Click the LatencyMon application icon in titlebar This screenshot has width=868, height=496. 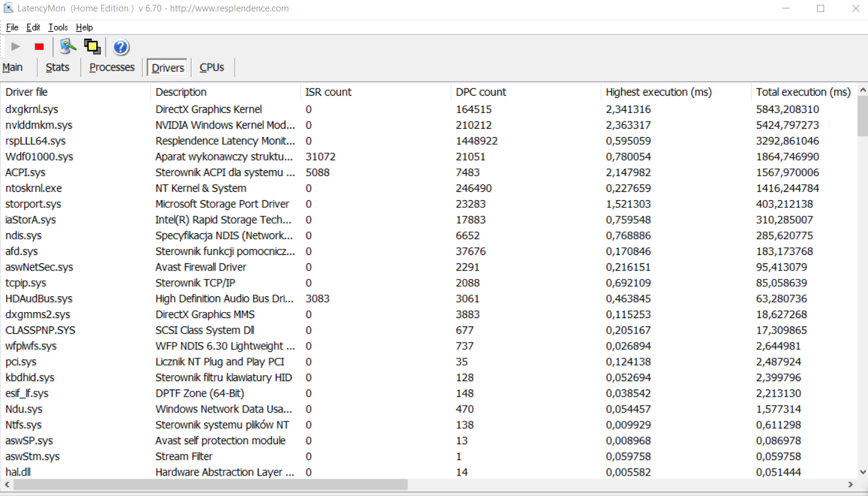(x=7, y=8)
